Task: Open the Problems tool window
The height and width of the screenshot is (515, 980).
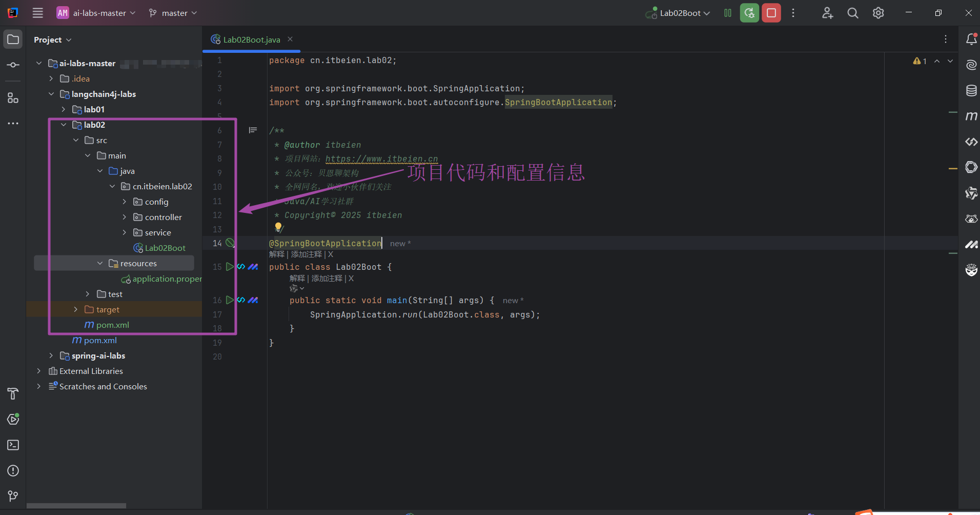Action: click(13, 470)
